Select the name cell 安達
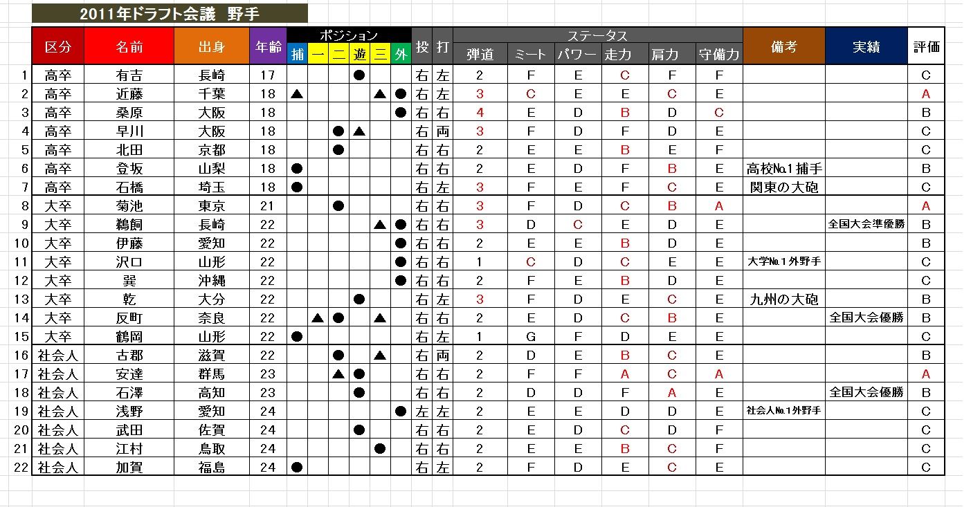Image resolution: width=980 pixels, height=507 pixels. (x=129, y=374)
